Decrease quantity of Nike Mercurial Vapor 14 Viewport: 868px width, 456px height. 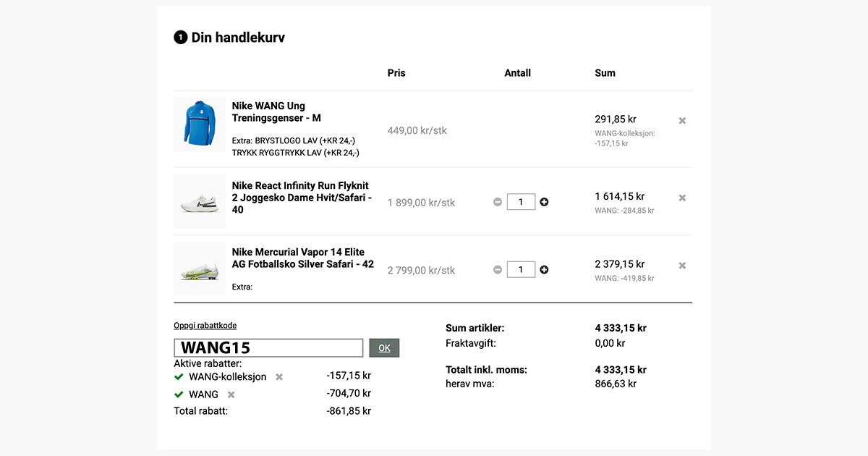tap(498, 270)
